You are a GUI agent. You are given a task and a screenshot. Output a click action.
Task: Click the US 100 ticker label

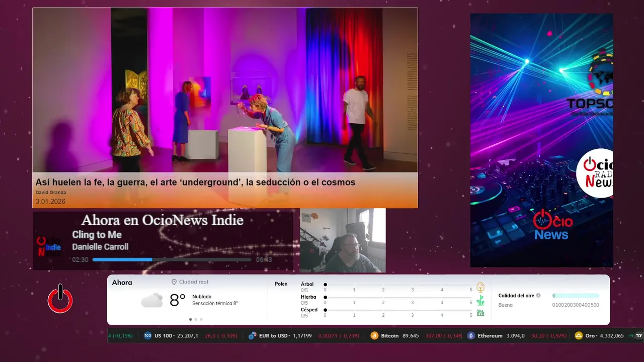163,336
